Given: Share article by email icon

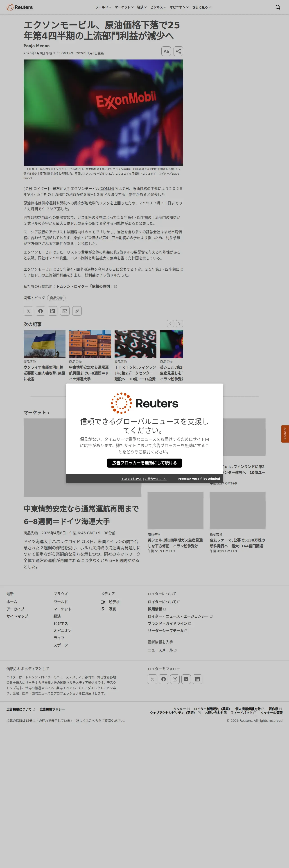Looking at the screenshot, I should [x=65, y=311].
